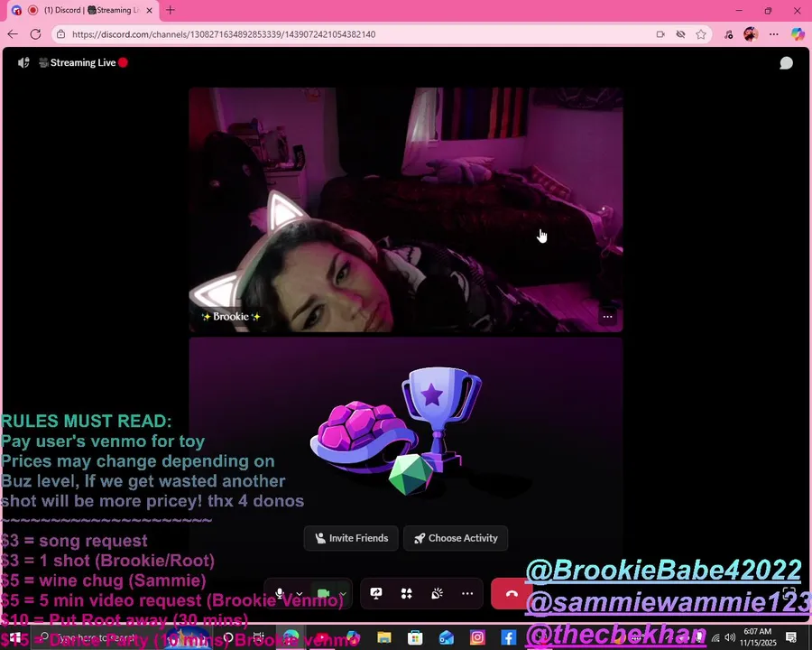Open camera options chevron
Image resolution: width=812 pixels, height=650 pixels.
click(x=343, y=594)
